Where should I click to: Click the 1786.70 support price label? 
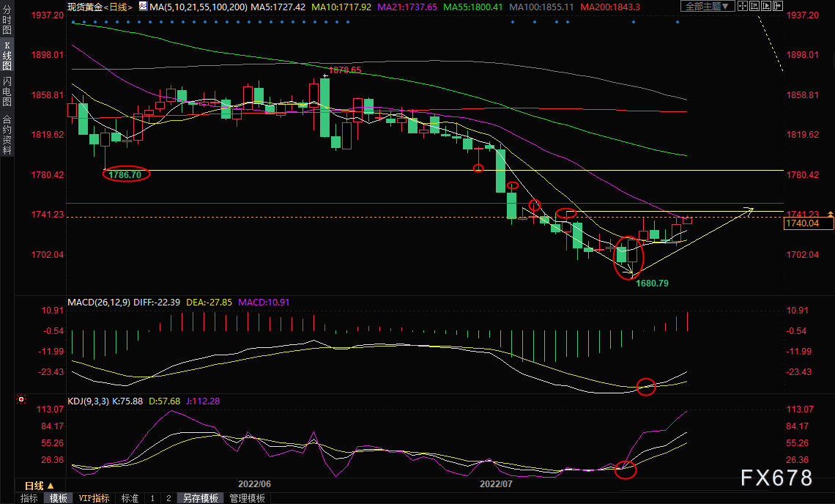point(125,174)
